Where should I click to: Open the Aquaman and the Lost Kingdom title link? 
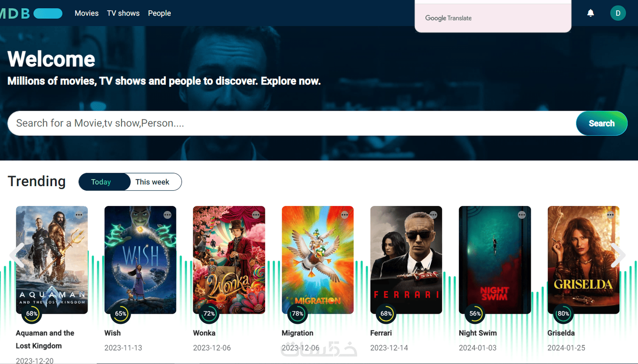[x=45, y=339]
